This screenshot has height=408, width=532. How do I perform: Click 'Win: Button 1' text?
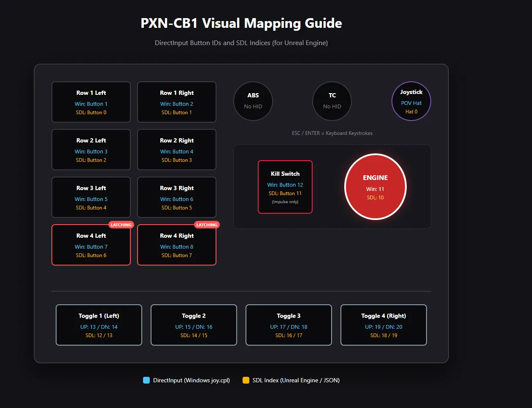click(91, 104)
